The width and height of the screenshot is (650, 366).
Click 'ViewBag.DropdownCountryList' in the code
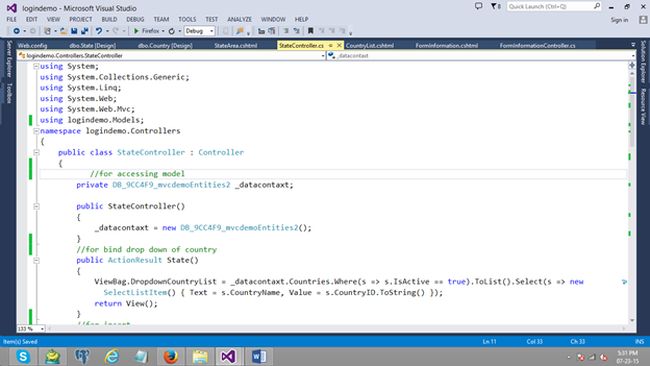pos(155,282)
